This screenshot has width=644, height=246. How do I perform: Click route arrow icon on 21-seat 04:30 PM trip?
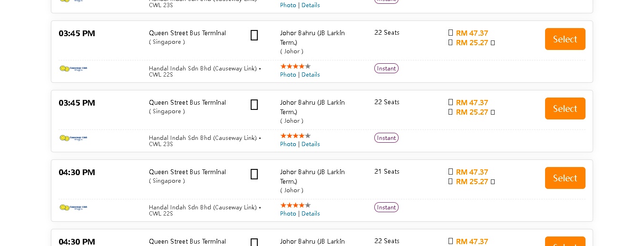pyautogui.click(x=254, y=174)
